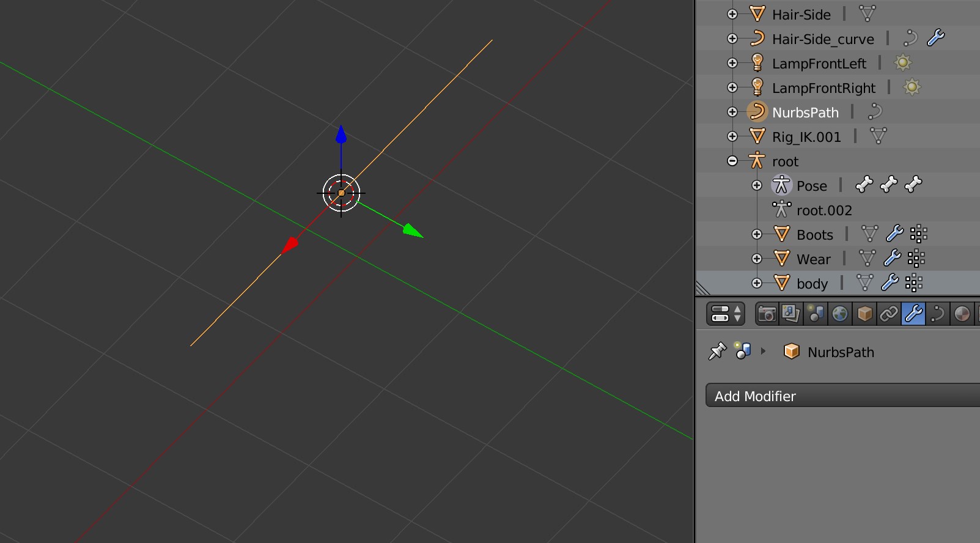Open the editor type selector menu
This screenshot has width=980, height=543.
pyautogui.click(x=726, y=314)
